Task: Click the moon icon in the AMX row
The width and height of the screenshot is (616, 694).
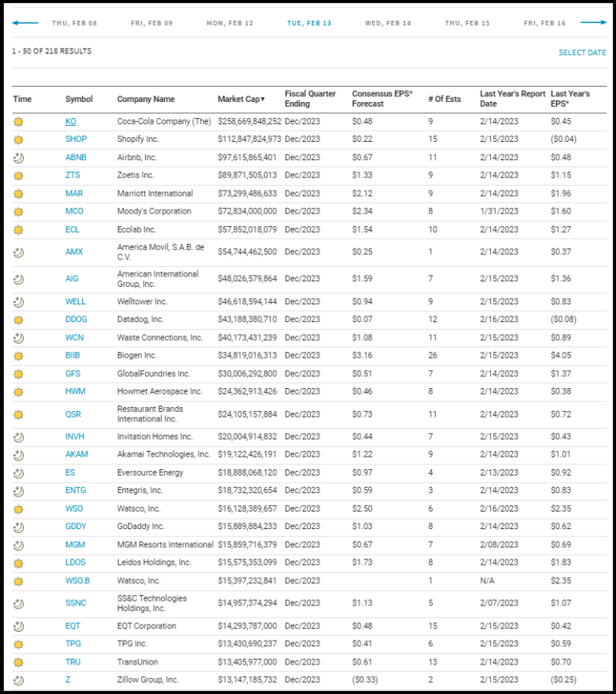Action: [x=18, y=253]
